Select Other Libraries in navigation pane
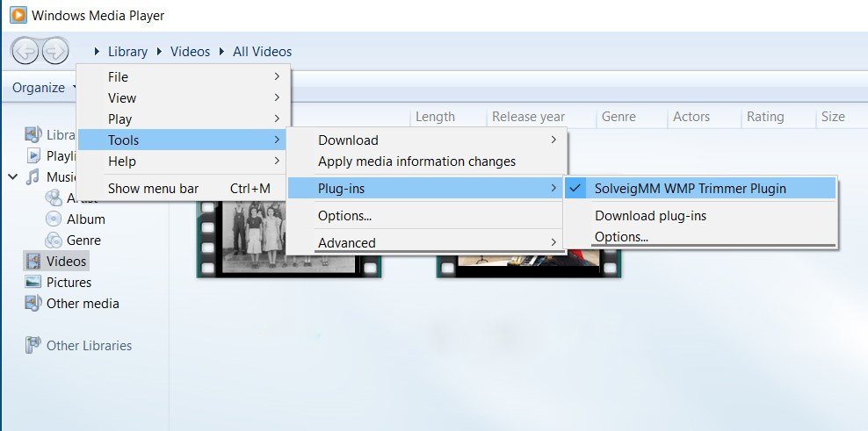The width and height of the screenshot is (868, 431). click(x=89, y=345)
